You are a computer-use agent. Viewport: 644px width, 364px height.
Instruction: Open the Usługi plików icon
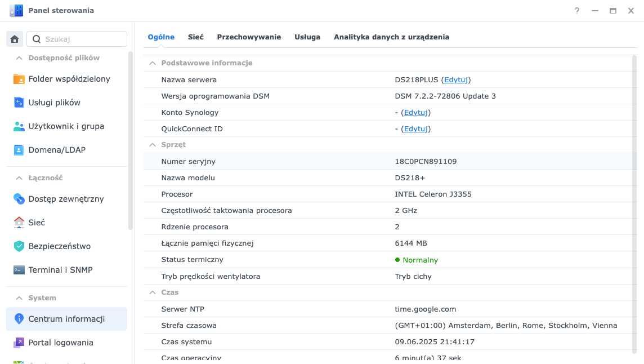19,103
